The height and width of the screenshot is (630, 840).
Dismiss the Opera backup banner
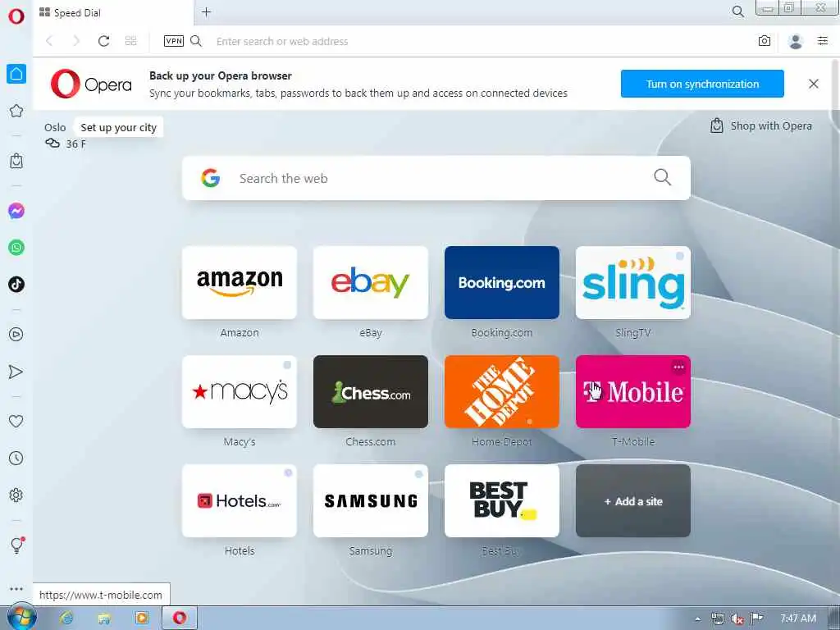pyautogui.click(x=814, y=84)
